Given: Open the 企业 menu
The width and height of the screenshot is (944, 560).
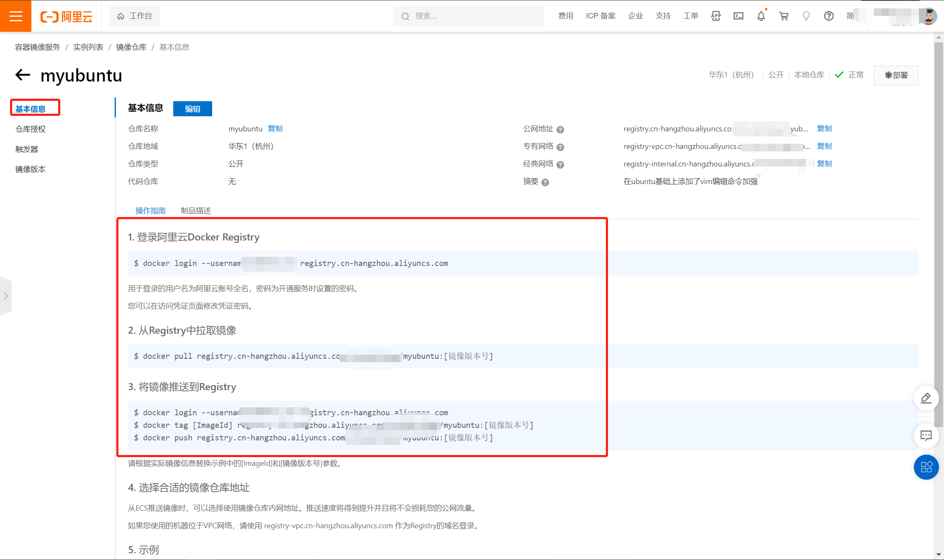Looking at the screenshot, I should pyautogui.click(x=635, y=16).
